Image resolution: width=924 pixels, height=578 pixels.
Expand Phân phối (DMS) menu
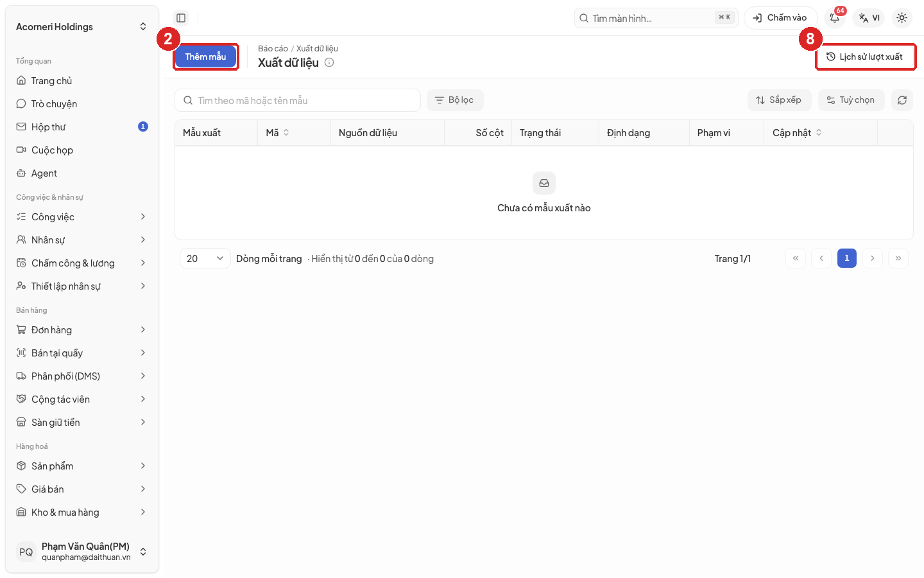(82, 376)
